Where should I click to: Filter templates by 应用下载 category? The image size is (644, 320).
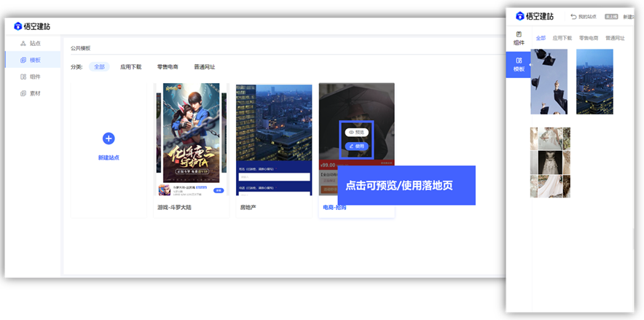[x=130, y=67]
